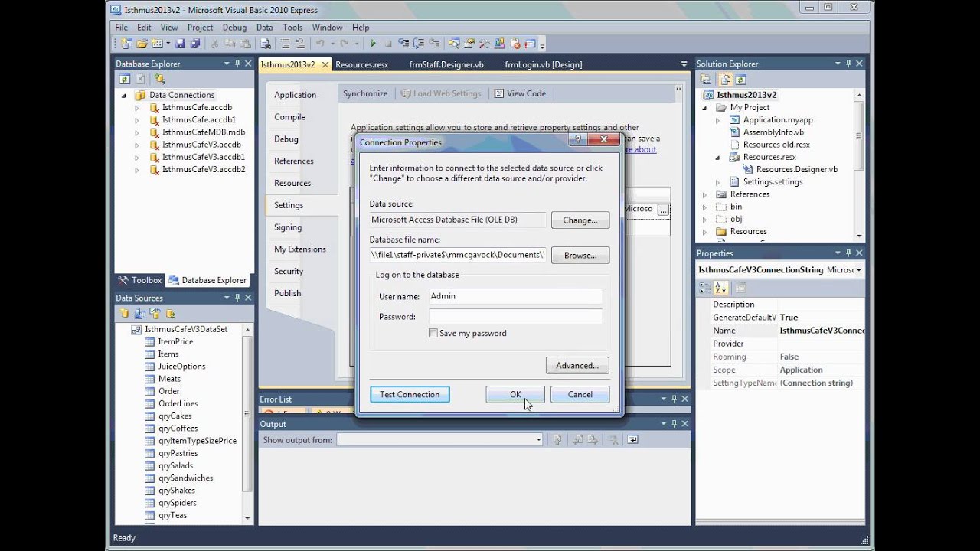Screen dimensions: 980x551
Task: Click Cancel in Connection Properties dialog
Action: (x=580, y=394)
